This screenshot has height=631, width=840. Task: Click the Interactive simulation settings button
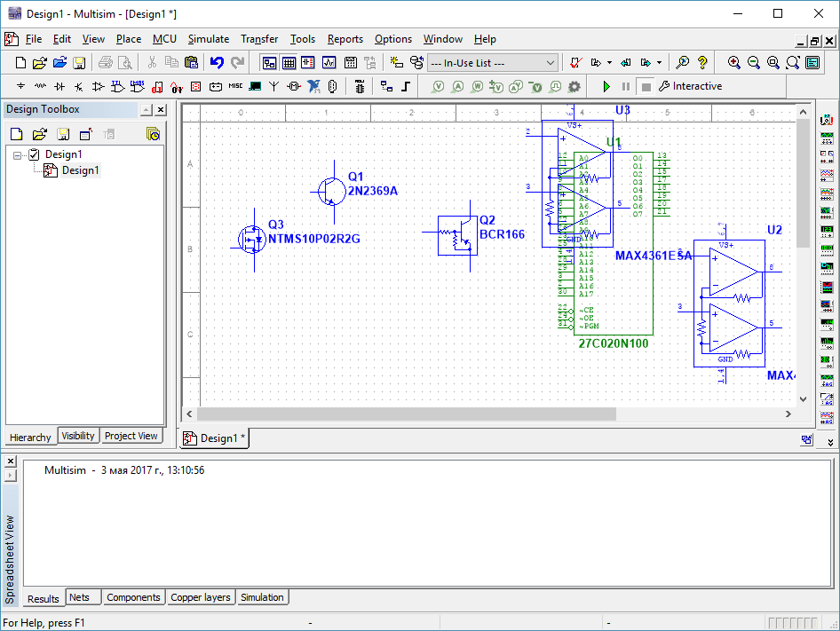click(690, 86)
